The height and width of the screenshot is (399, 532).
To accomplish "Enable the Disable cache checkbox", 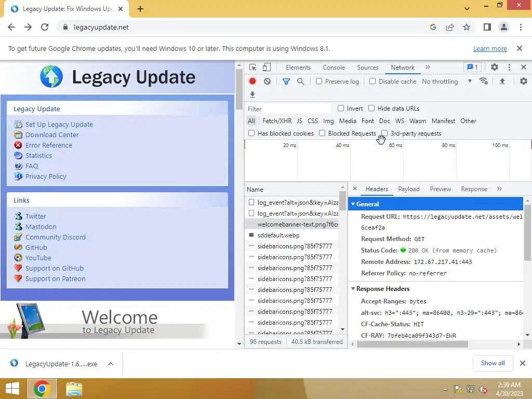I will tap(373, 81).
